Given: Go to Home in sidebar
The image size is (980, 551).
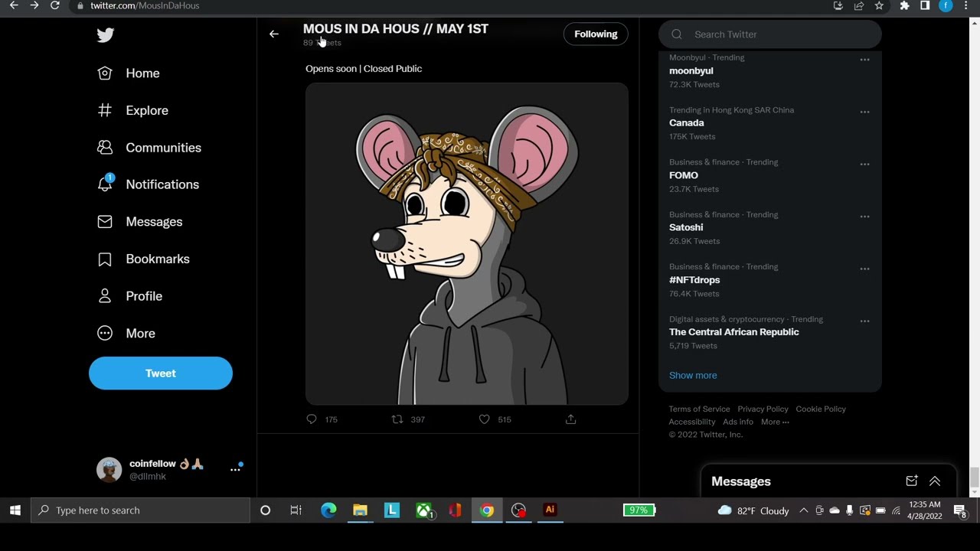Looking at the screenshot, I should pos(129,73).
